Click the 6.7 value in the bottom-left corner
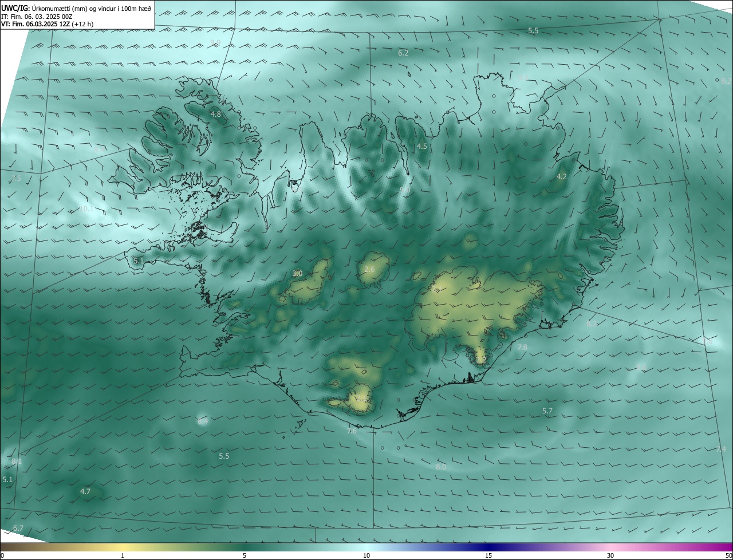 [x=18, y=528]
